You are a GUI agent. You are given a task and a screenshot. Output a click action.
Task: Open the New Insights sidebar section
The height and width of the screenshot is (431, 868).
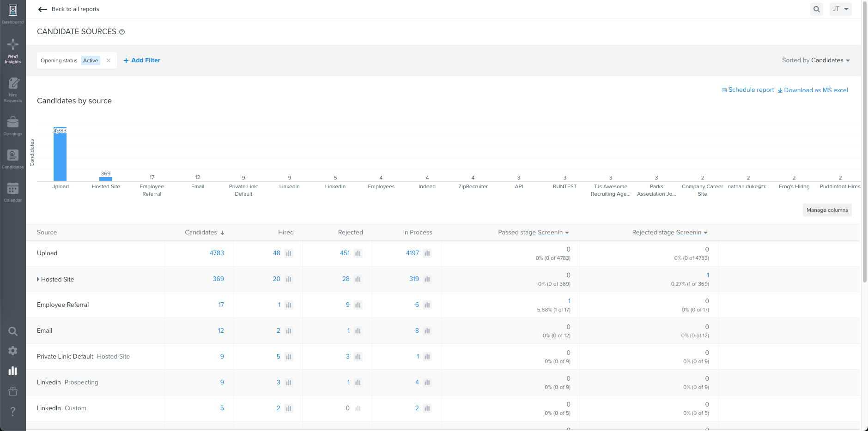(12, 50)
